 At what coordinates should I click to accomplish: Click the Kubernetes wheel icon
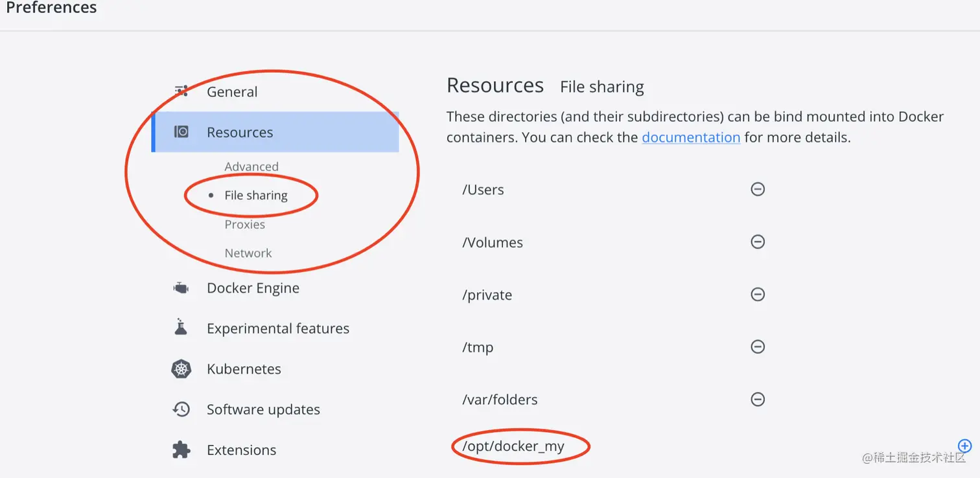coord(181,369)
